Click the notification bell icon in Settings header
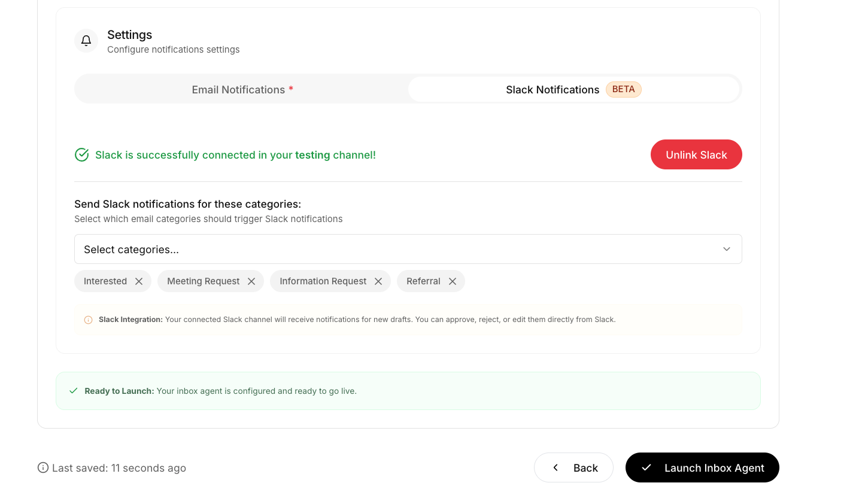 pyautogui.click(x=86, y=40)
